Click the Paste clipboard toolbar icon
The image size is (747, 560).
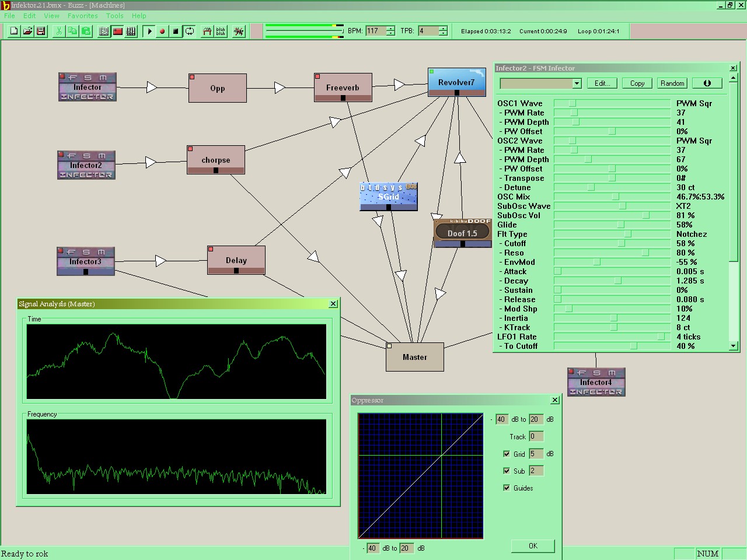tap(86, 31)
